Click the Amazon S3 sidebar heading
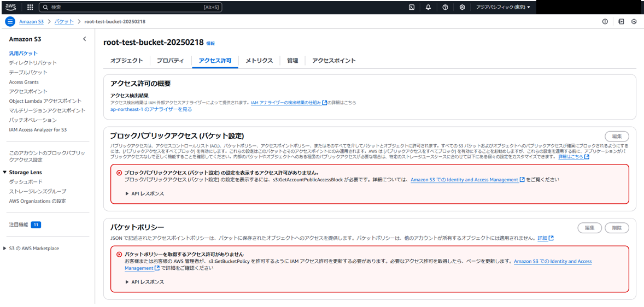Viewport: 644px width, 307px height. [x=25, y=39]
